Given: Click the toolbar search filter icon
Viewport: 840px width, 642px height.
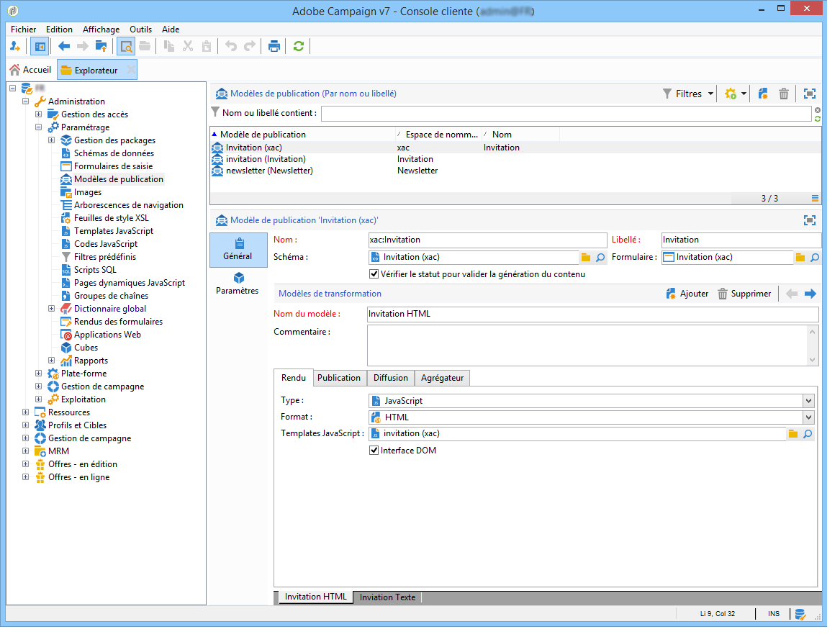Looking at the screenshot, I should click(126, 47).
